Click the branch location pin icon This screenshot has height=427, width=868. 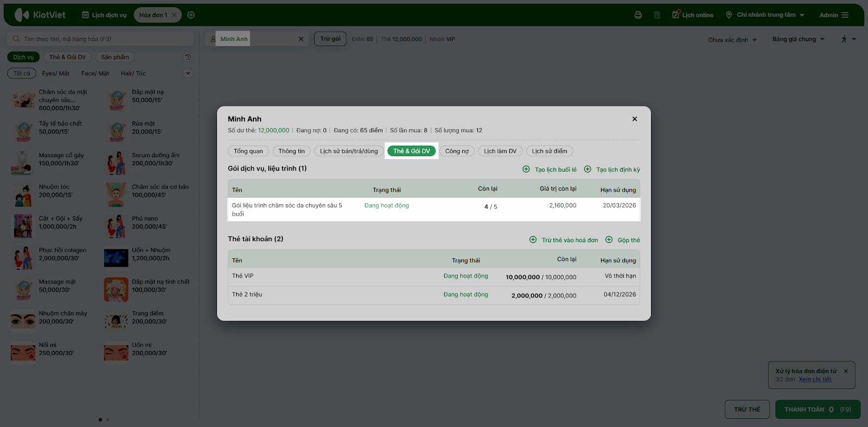(x=729, y=15)
